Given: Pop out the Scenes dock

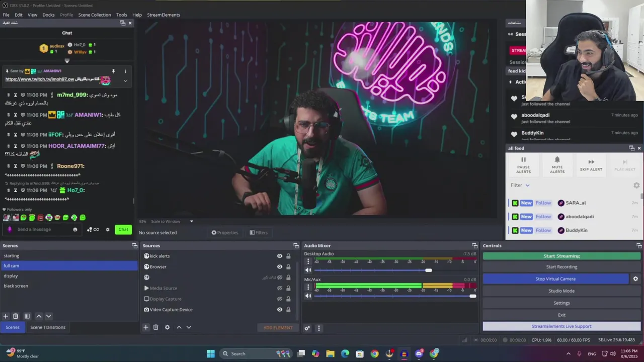Looking at the screenshot, I should pos(135,246).
